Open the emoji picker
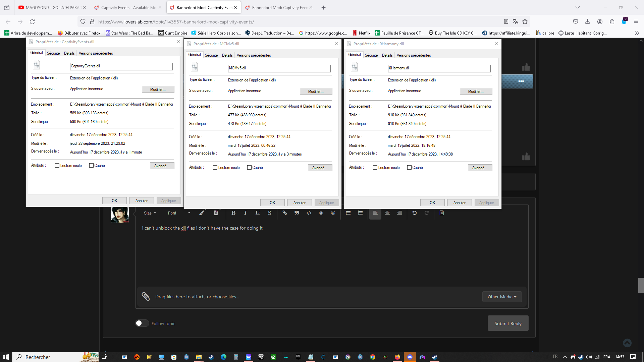The width and height of the screenshot is (644, 362). (x=333, y=213)
